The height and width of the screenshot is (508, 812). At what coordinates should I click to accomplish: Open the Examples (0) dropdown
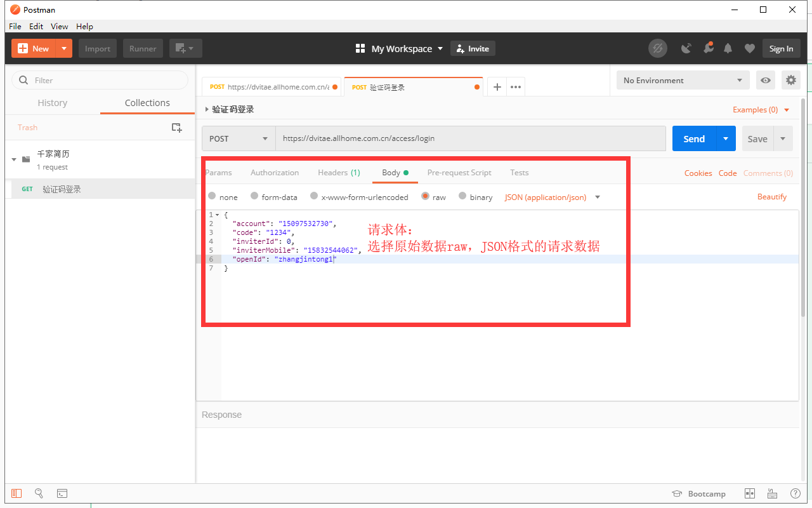(x=761, y=110)
